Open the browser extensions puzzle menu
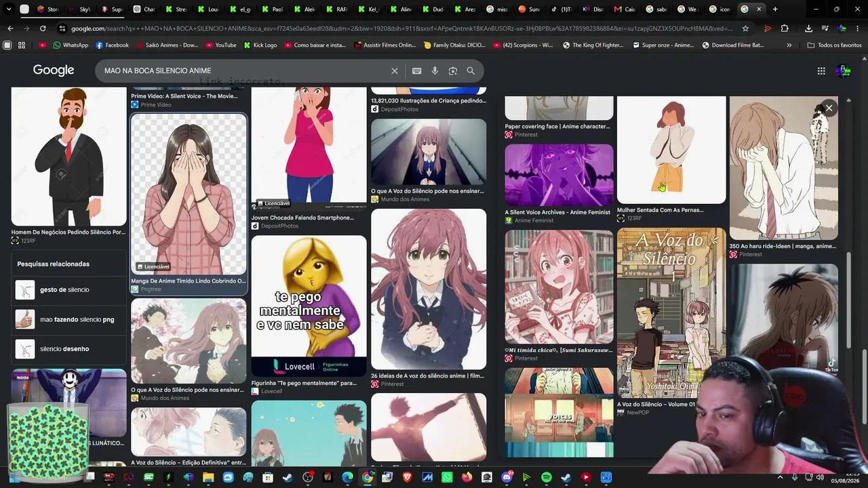 click(785, 28)
